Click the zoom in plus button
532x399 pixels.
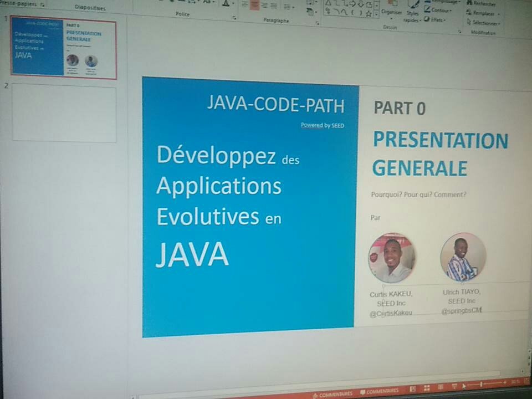pos(505,382)
